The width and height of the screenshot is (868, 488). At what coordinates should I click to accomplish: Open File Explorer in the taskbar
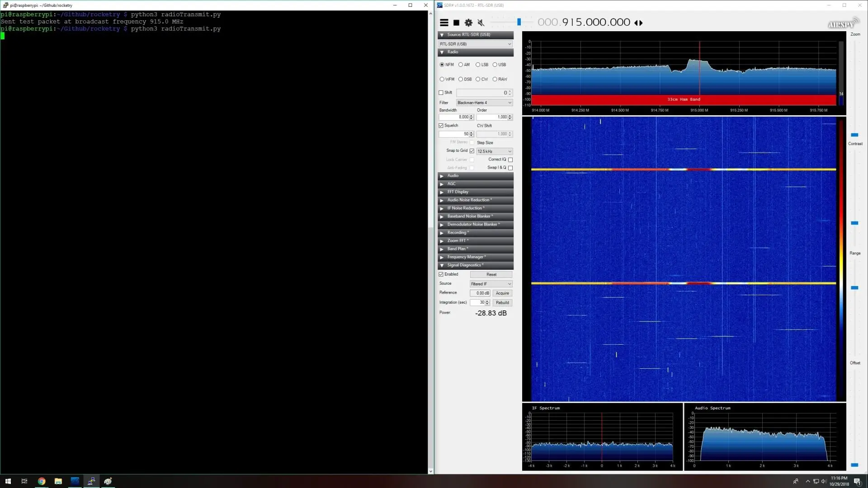point(58,481)
